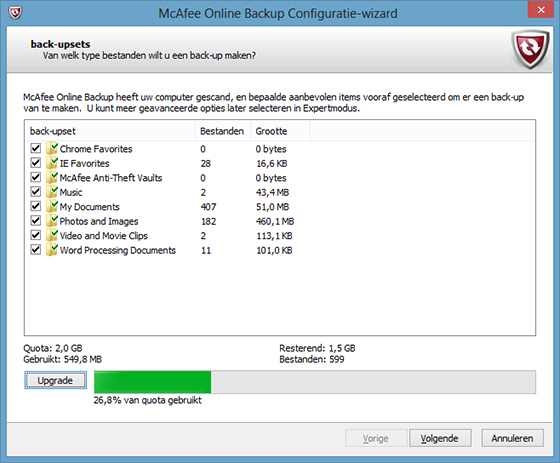Click the 407 file count value

pyautogui.click(x=209, y=207)
